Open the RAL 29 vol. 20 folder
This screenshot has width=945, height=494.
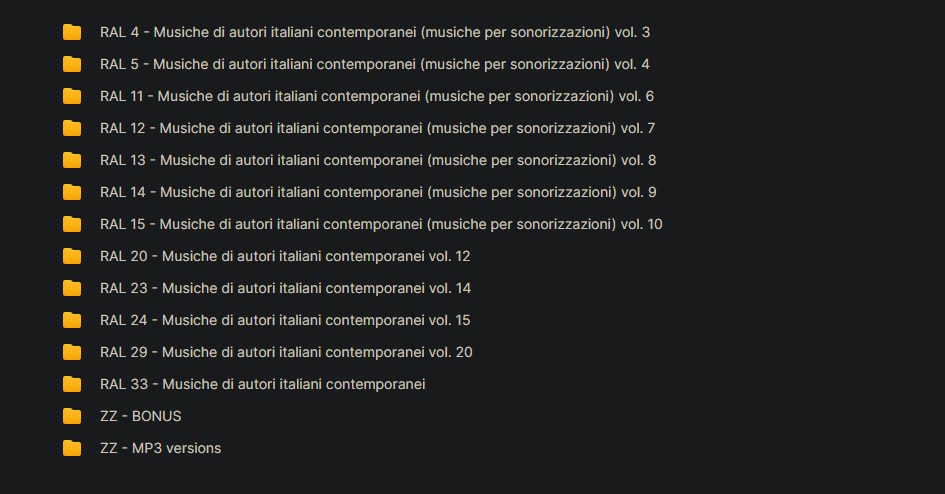click(x=286, y=352)
